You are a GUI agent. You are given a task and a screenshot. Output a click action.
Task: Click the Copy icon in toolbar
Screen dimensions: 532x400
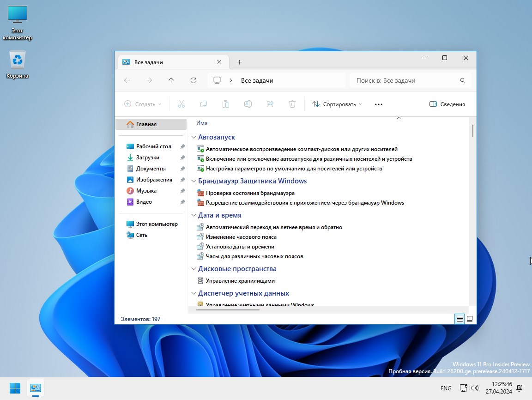click(204, 104)
